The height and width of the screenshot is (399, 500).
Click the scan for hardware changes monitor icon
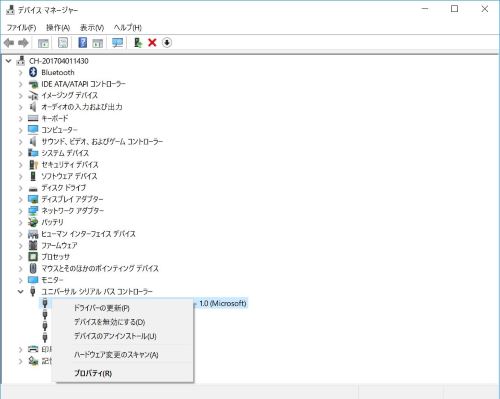117,43
